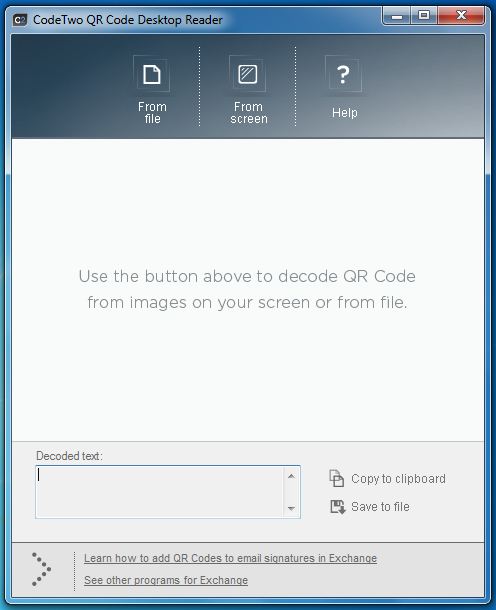Click scroll down arrow in Decoded text box
496x610 pixels.
tap(291, 508)
